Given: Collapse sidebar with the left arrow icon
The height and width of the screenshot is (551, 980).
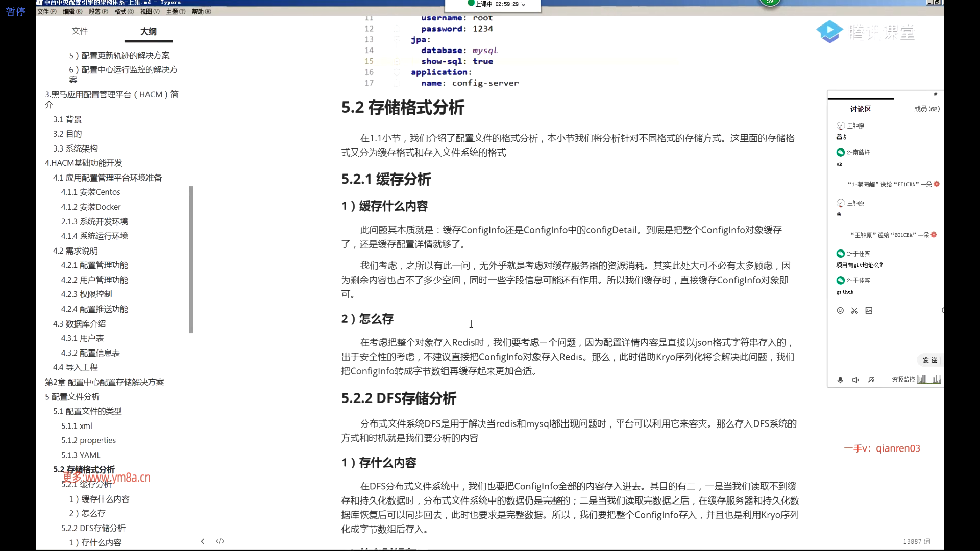Looking at the screenshot, I should click(203, 541).
